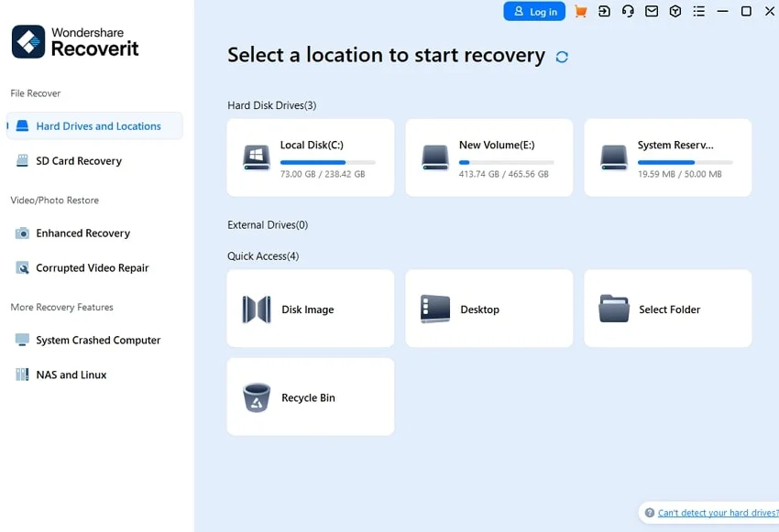Image resolution: width=779 pixels, height=532 pixels.
Task: Click the "Hard Disk Drives(3)" heading
Action: (272, 105)
